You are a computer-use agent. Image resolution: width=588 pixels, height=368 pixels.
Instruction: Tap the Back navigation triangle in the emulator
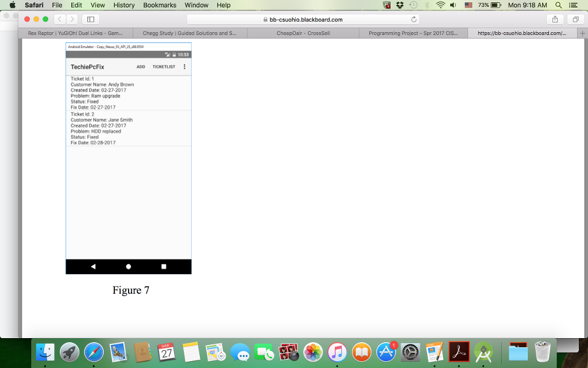(x=92, y=266)
